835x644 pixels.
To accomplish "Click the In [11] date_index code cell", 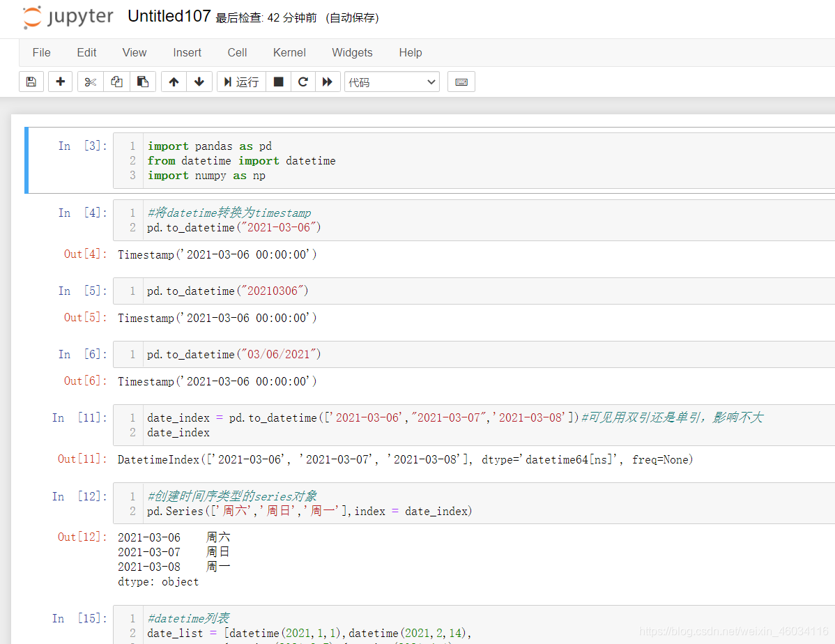I will [x=474, y=425].
